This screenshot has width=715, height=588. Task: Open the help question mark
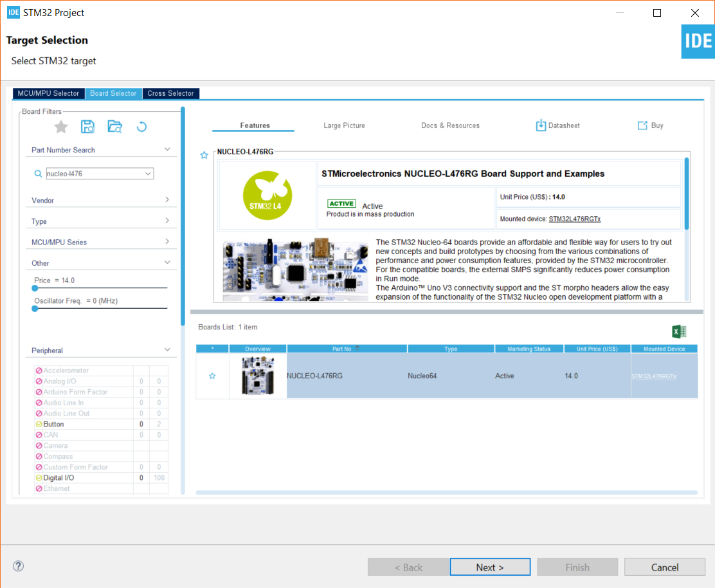[x=18, y=565]
